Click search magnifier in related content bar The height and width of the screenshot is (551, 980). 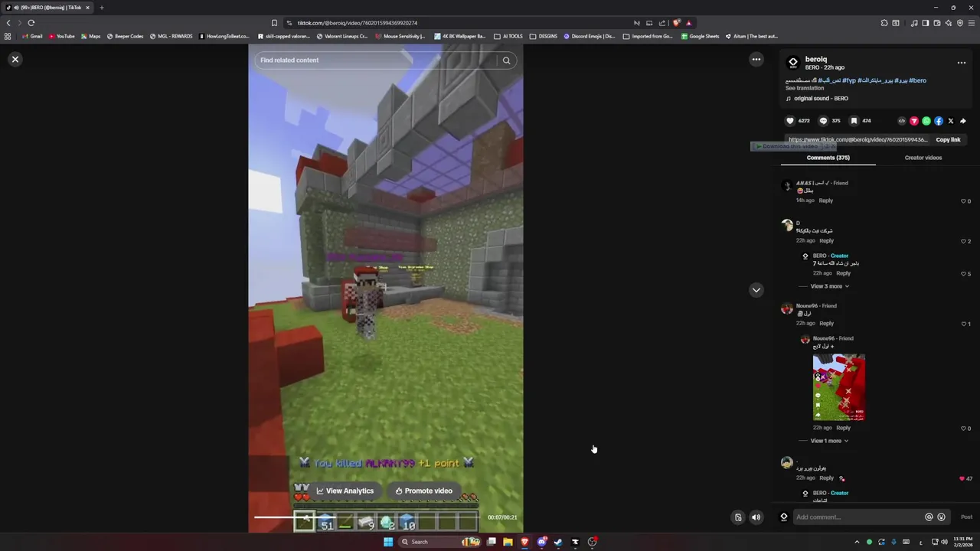tap(506, 60)
